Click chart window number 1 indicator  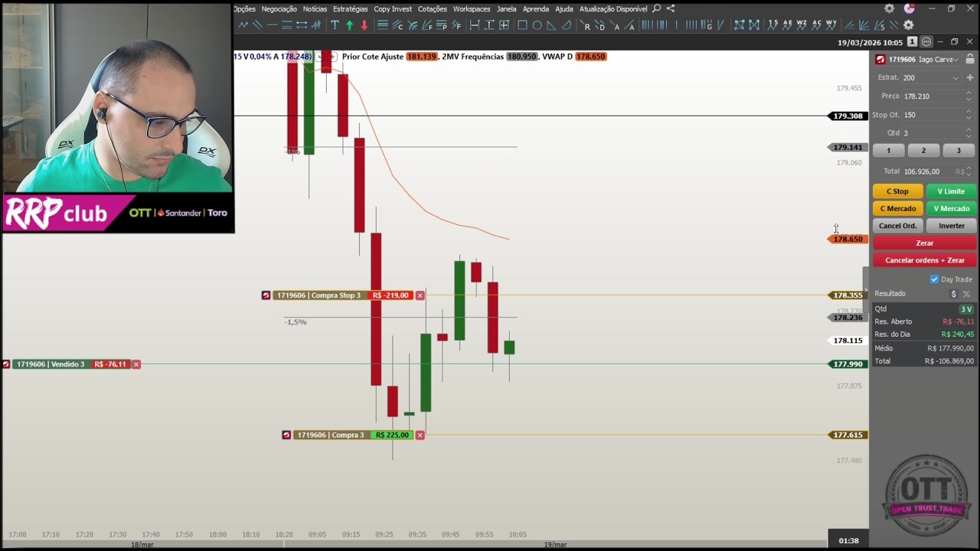click(912, 42)
